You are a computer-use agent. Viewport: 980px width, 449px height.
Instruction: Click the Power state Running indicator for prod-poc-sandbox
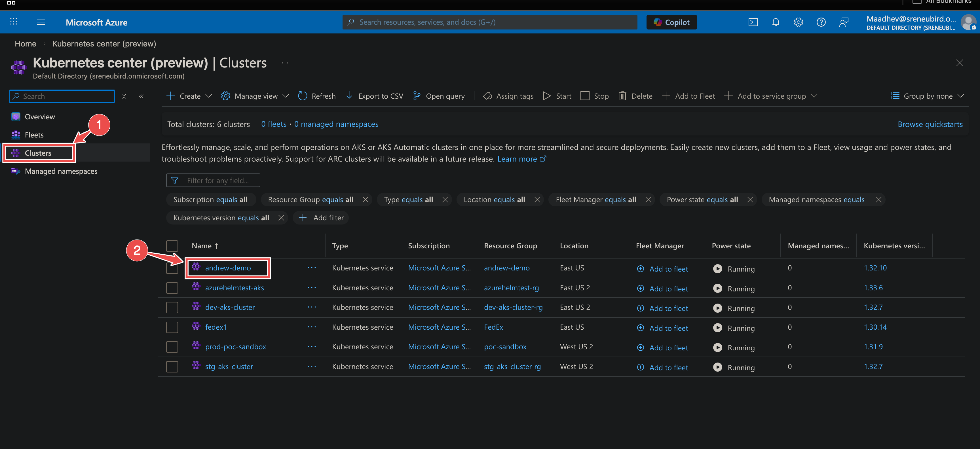717,347
